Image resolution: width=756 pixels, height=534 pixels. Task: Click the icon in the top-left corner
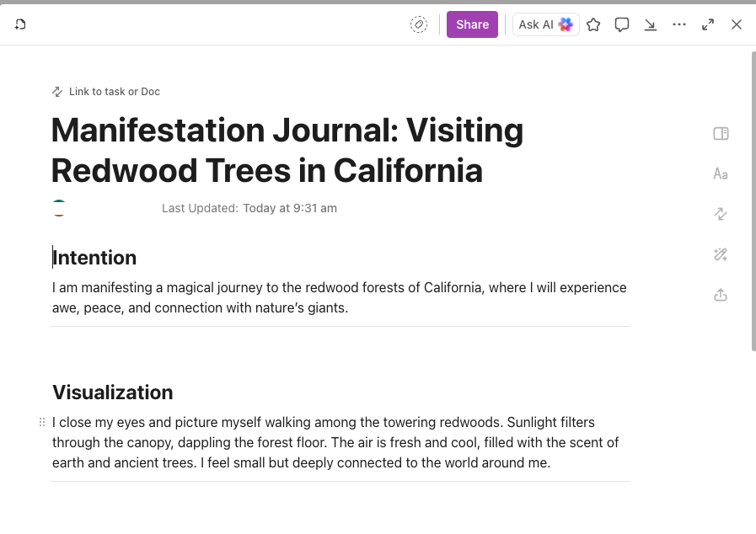20,24
